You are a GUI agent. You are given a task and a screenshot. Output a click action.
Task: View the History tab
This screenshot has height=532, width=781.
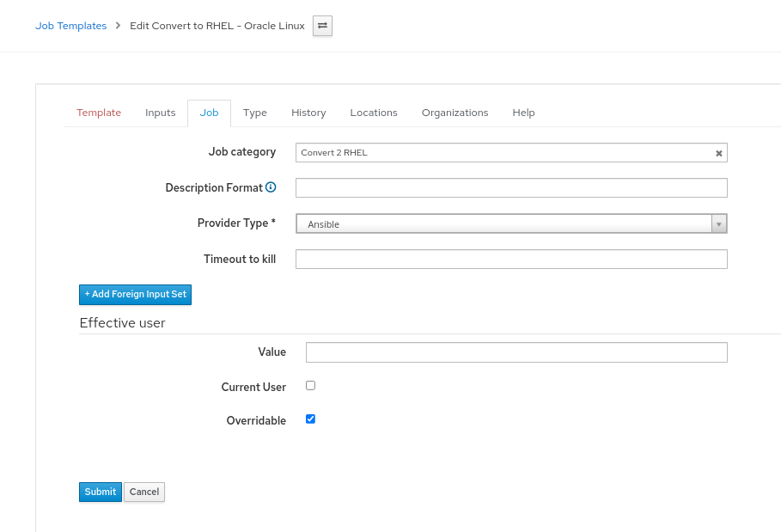click(308, 113)
